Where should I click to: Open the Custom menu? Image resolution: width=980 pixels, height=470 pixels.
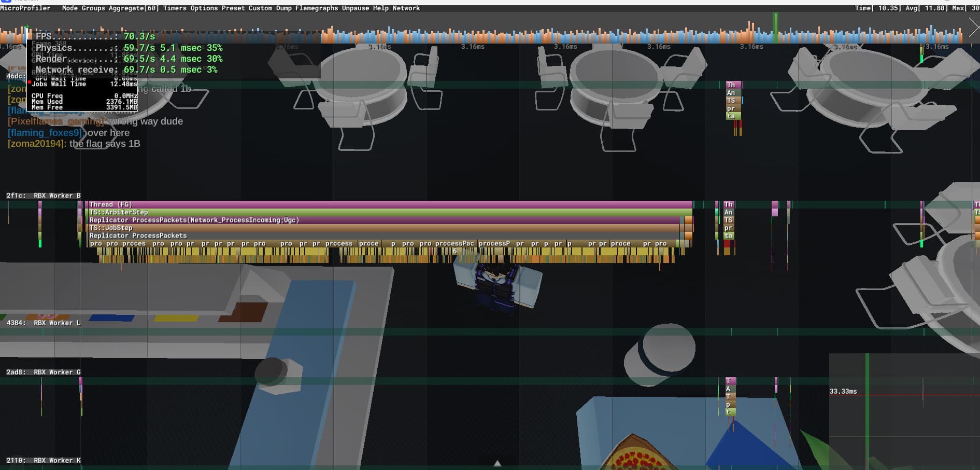pyautogui.click(x=260, y=8)
